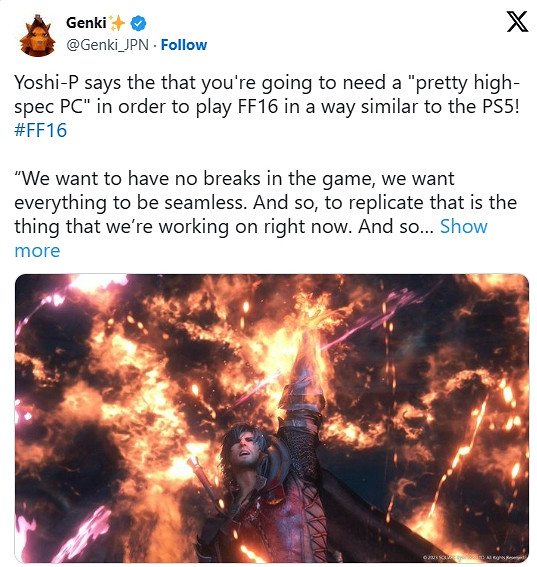Click the sparkle emoji beside Genki

117,24
